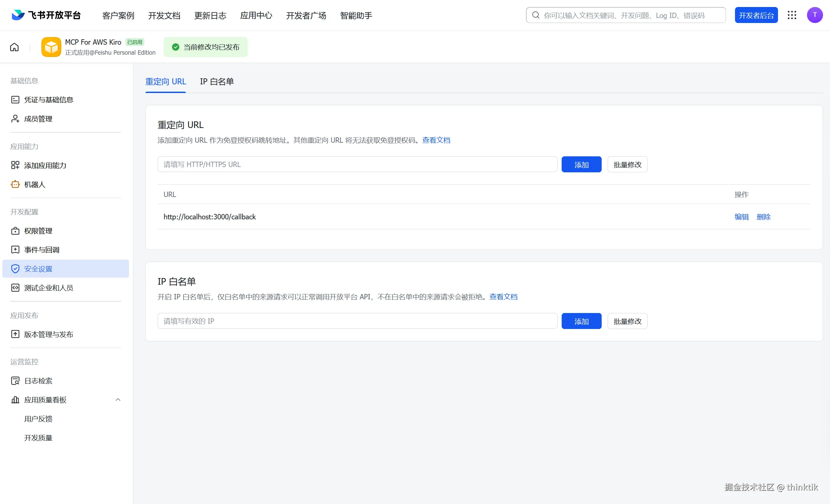Image resolution: width=830 pixels, height=504 pixels.
Task: Click the 版本管理与发布 upload icon
Action: 15,334
